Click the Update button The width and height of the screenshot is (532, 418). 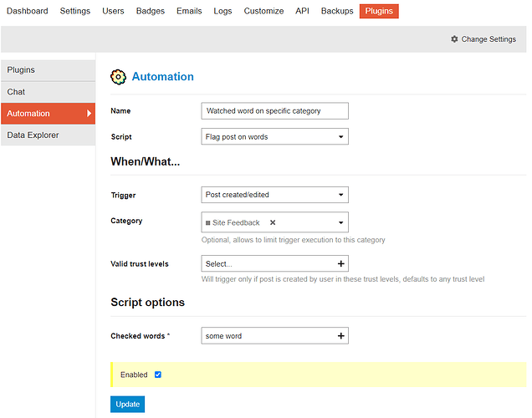[x=128, y=404]
